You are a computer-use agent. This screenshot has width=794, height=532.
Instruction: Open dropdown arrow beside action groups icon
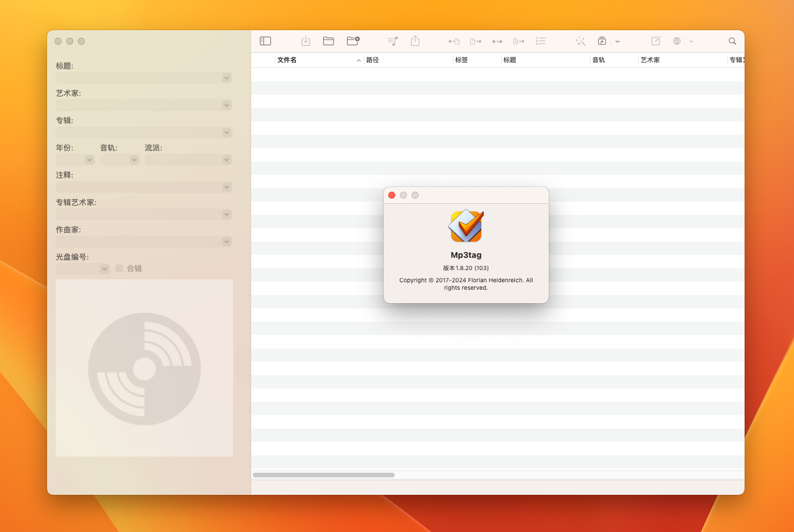coord(617,42)
